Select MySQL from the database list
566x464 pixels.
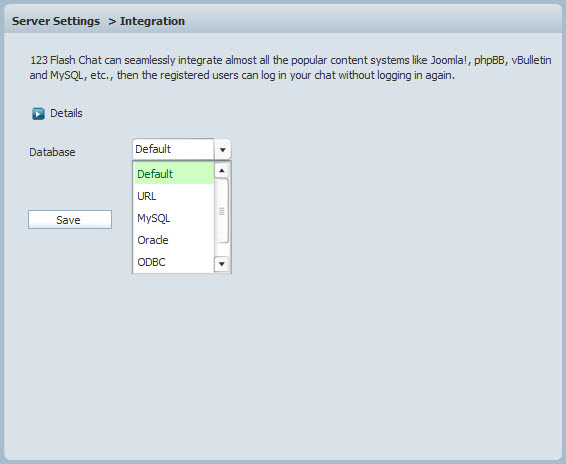click(174, 218)
